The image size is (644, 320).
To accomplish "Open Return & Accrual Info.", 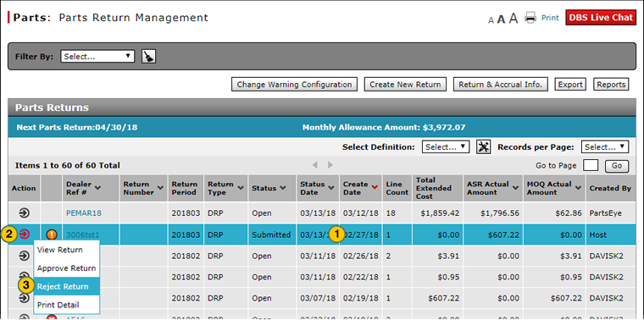I will pos(500,85).
